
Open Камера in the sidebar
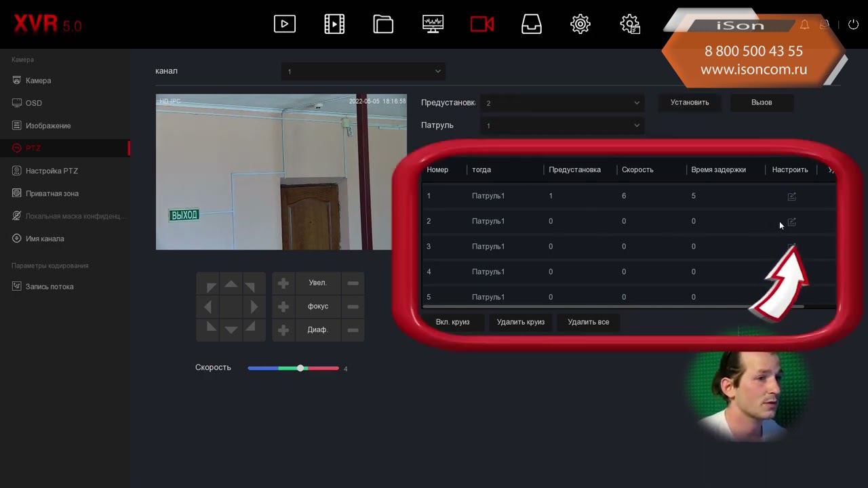pyautogui.click(x=39, y=81)
